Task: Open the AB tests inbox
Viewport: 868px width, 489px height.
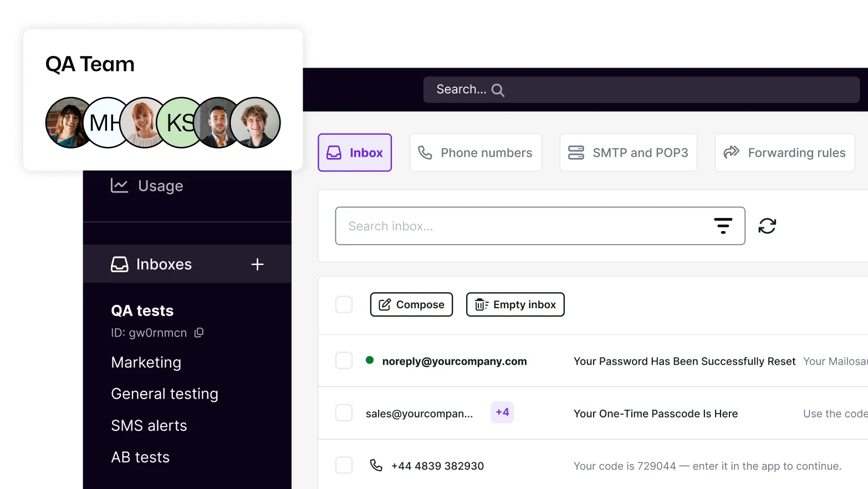Action: pyautogui.click(x=140, y=457)
